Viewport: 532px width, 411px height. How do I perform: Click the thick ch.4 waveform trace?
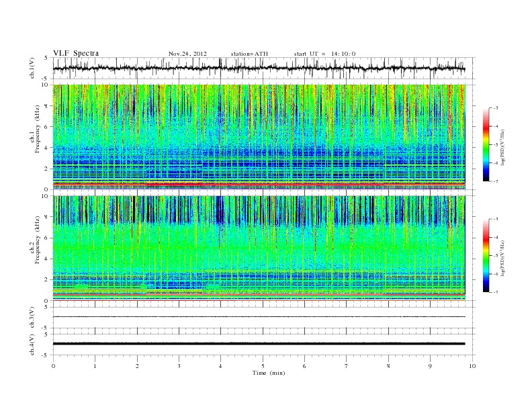click(259, 344)
